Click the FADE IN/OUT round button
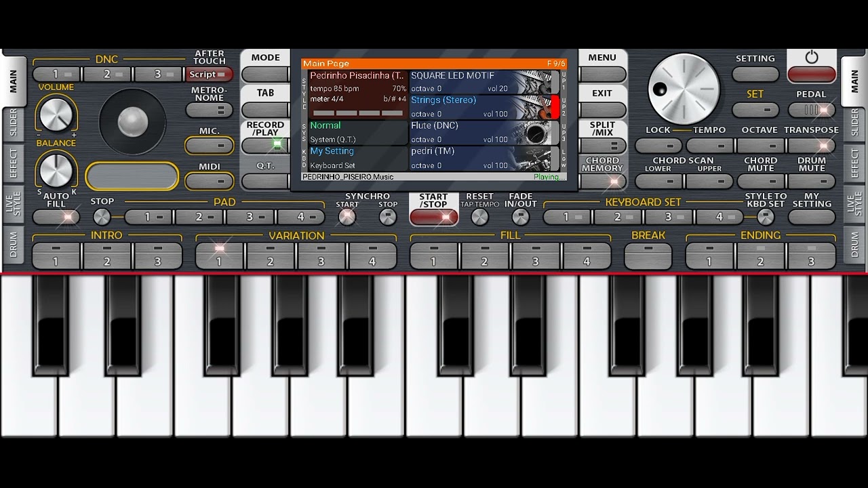This screenshot has height=488, width=868. tap(520, 217)
